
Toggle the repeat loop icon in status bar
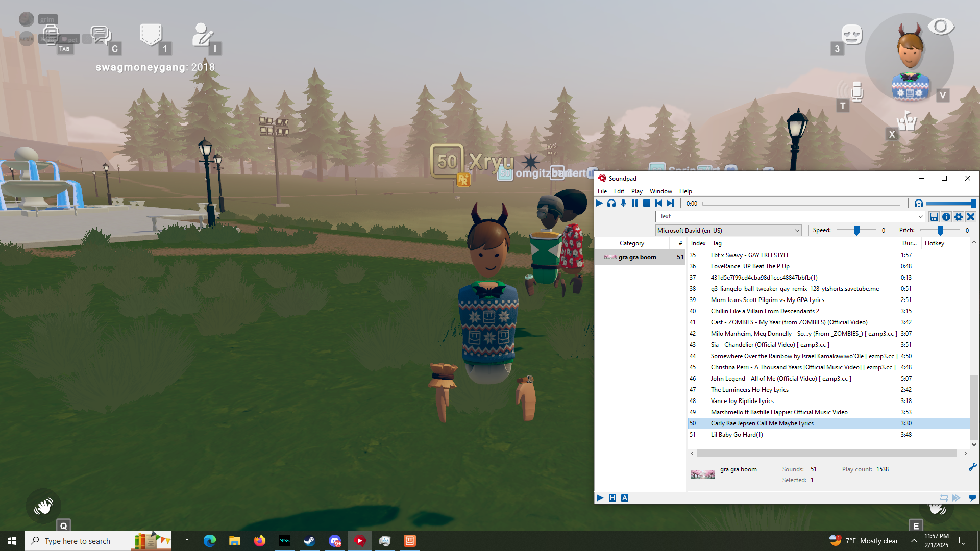pyautogui.click(x=944, y=498)
